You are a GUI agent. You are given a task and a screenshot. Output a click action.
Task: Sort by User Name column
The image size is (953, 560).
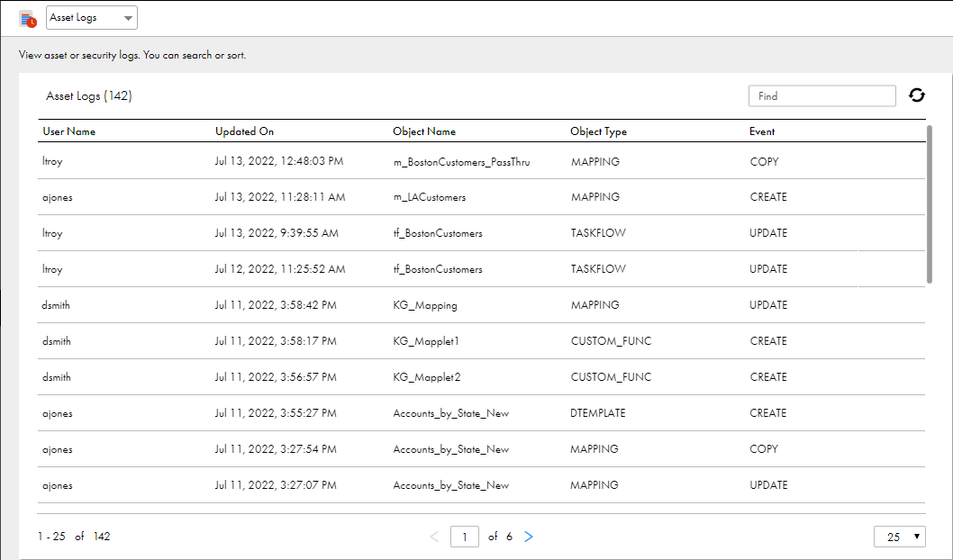pyautogui.click(x=68, y=131)
